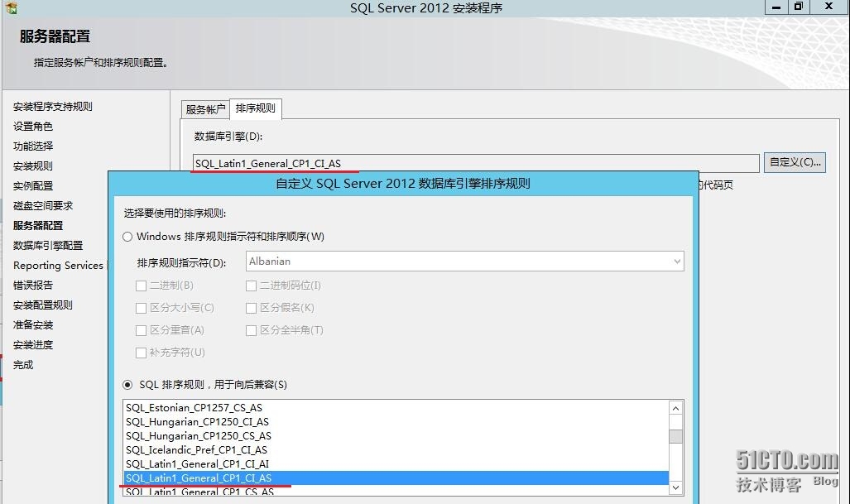Go to 完成 step in sidebar
Screen dimensions: 850x504
tap(23, 365)
